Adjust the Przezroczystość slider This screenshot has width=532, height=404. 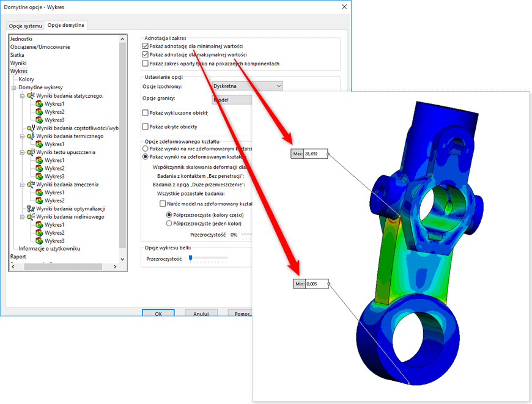[x=191, y=258]
